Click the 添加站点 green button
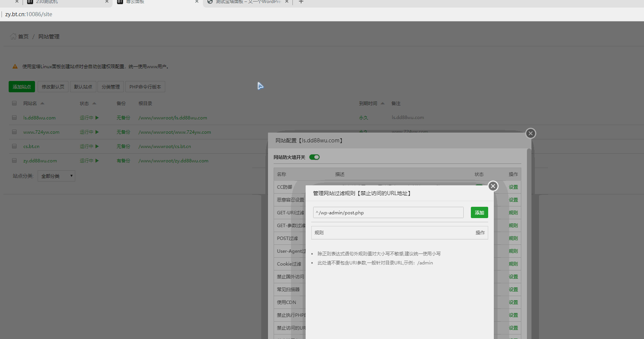This screenshot has height=339, width=644. coord(22,87)
